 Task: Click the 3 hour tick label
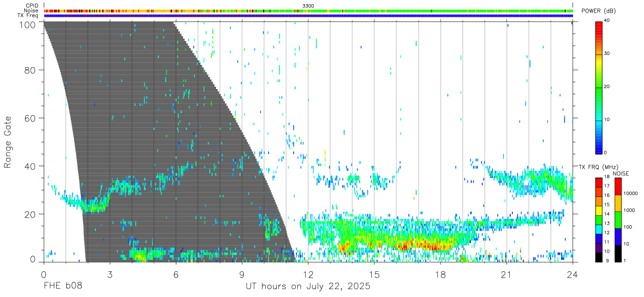coord(110,274)
